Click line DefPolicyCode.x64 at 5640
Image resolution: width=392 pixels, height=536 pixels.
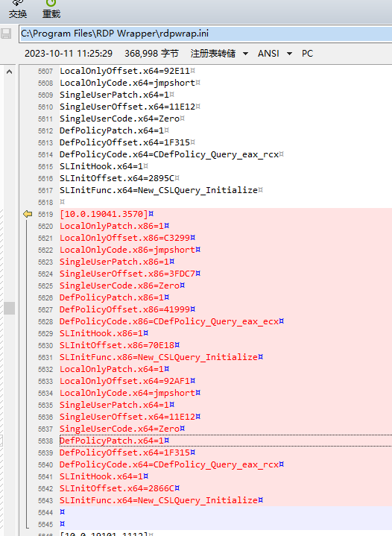[x=169, y=464]
